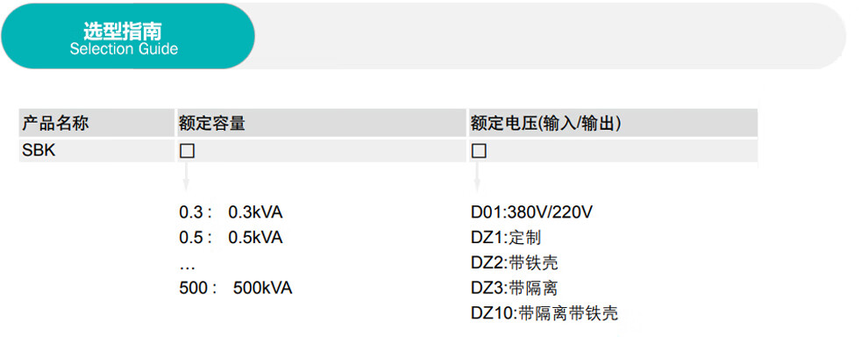Check the box under 额定电压(输入/输出)

pos(479,151)
